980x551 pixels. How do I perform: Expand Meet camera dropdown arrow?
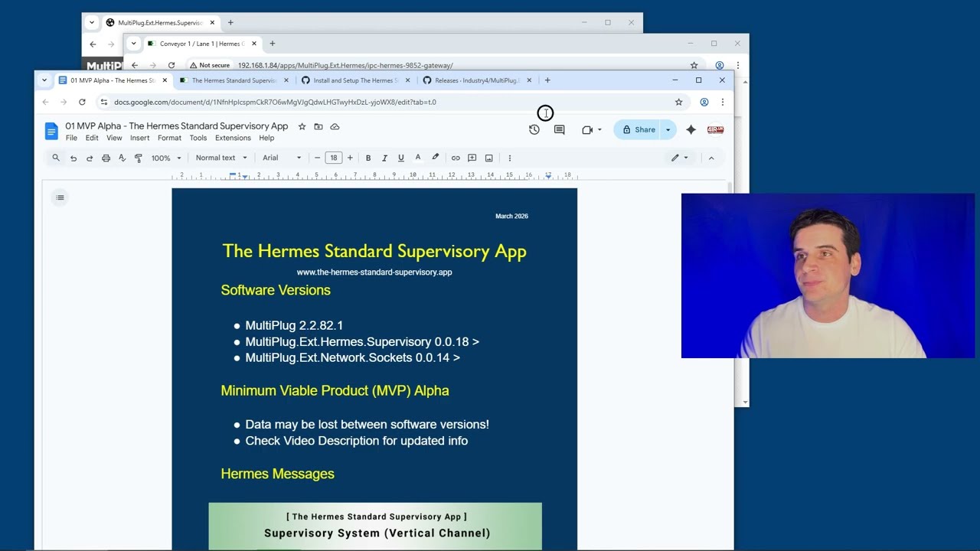[x=599, y=130]
